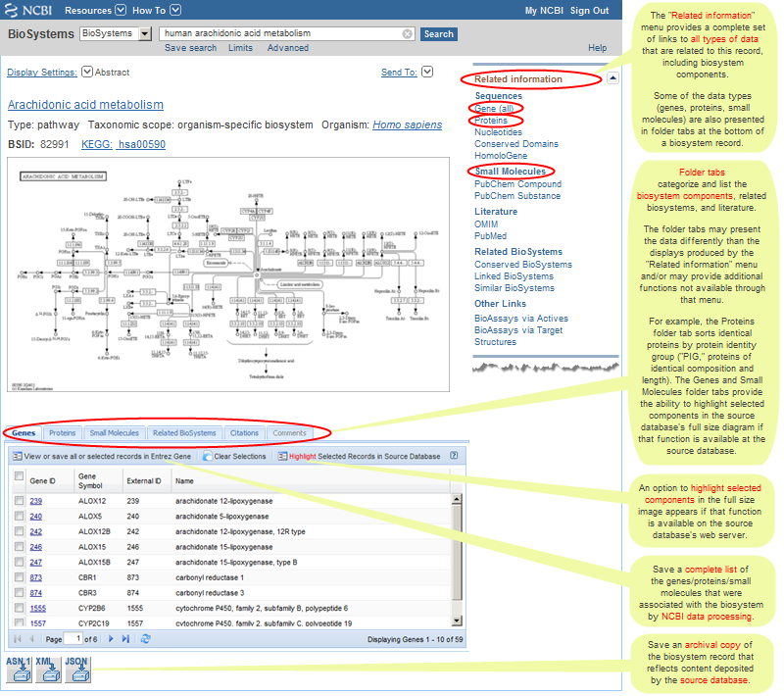Click gene ID 239 link
The height and width of the screenshot is (696, 784).
click(36, 501)
